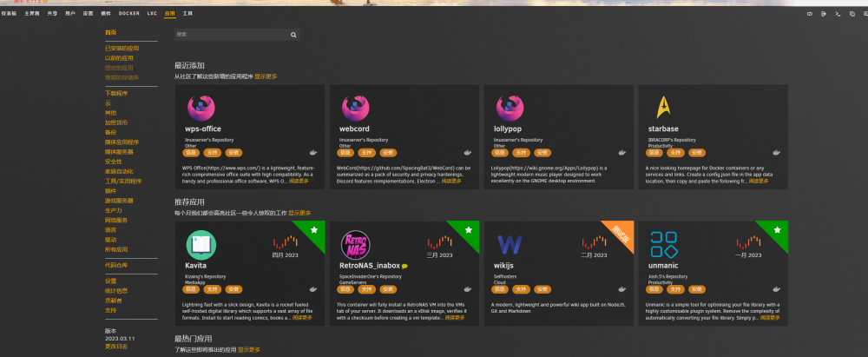Open the 工具 tab in top navigation

187,13
